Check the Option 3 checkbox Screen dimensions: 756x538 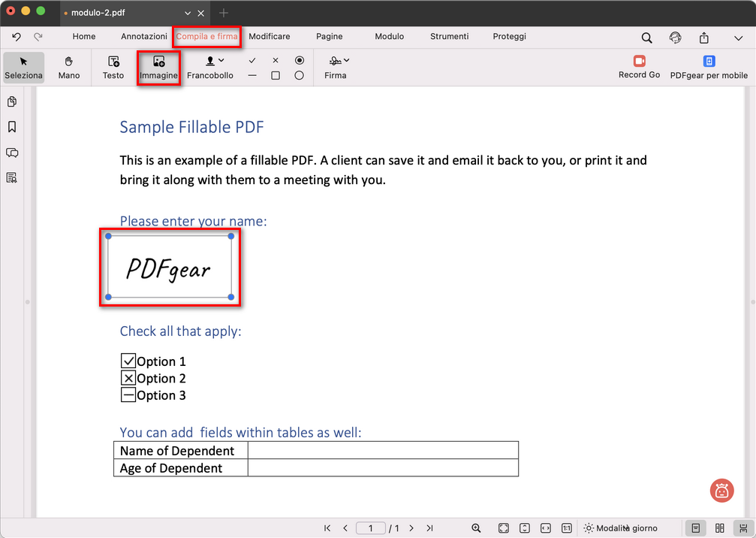point(128,395)
